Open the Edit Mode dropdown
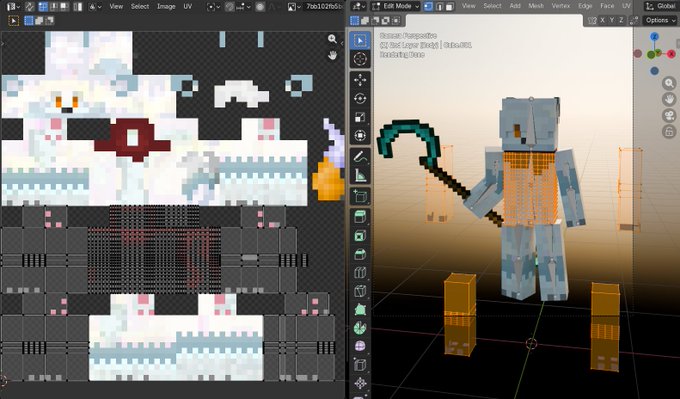This screenshot has width=680, height=399. coord(396,7)
